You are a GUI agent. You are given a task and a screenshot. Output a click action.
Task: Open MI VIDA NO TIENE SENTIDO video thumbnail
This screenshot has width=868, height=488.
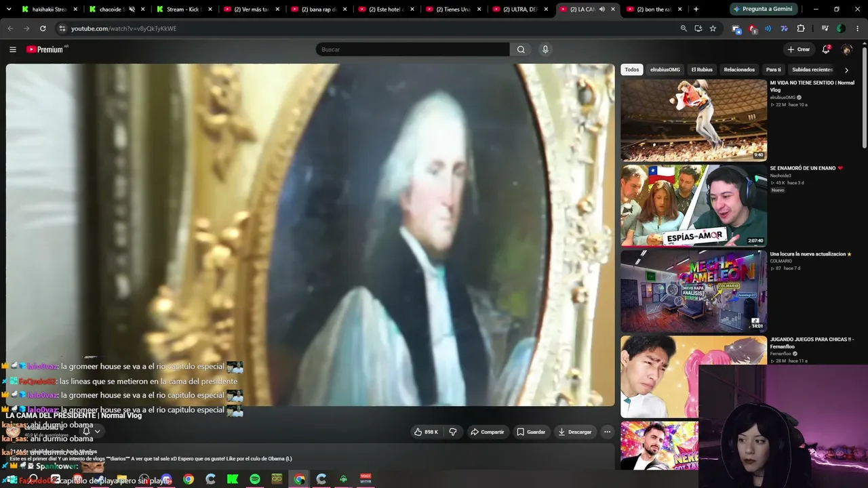pos(694,120)
